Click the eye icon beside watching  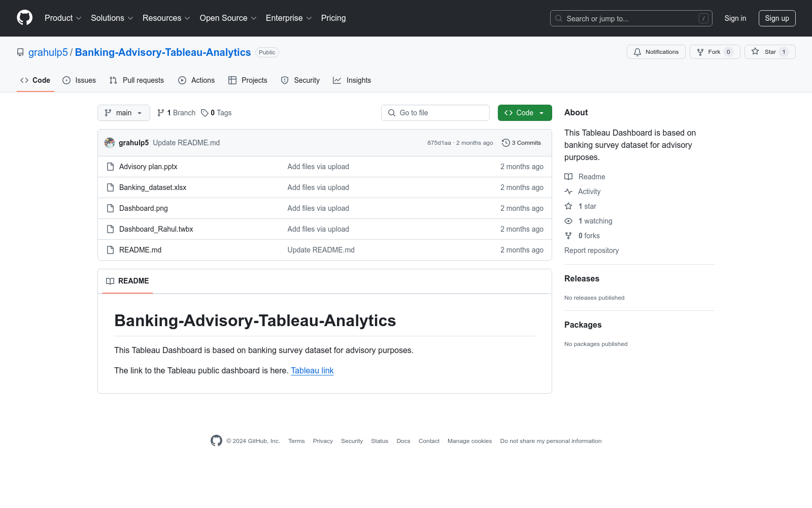[568, 221]
